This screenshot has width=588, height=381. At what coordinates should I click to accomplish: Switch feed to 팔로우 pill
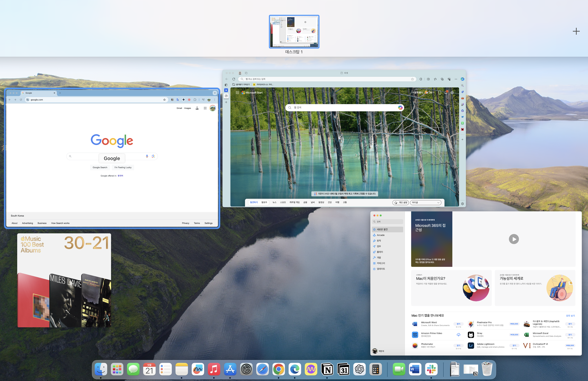(x=264, y=203)
